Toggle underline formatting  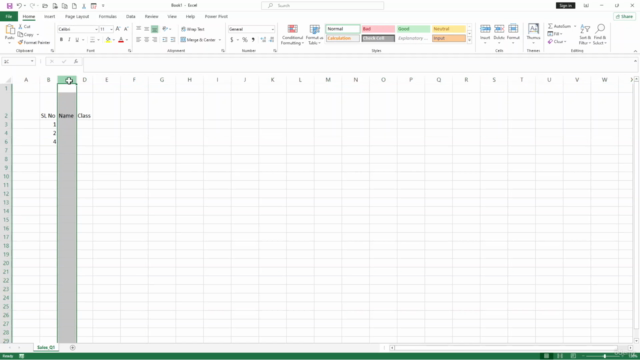click(77, 40)
